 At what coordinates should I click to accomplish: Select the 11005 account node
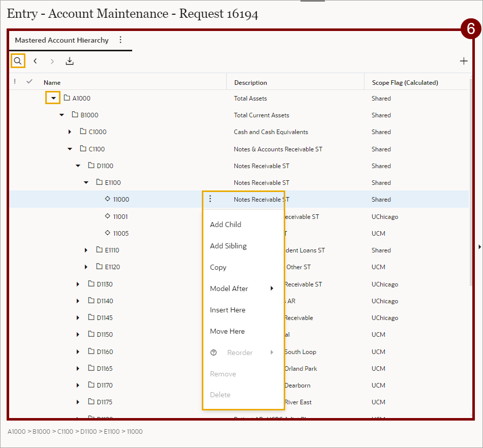(120, 233)
